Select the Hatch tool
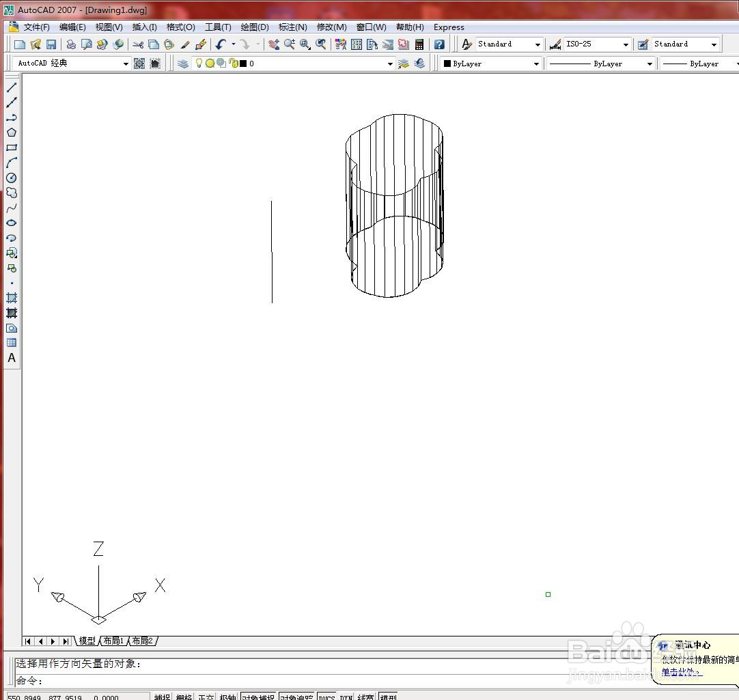This screenshot has height=700, width=739. point(12,298)
